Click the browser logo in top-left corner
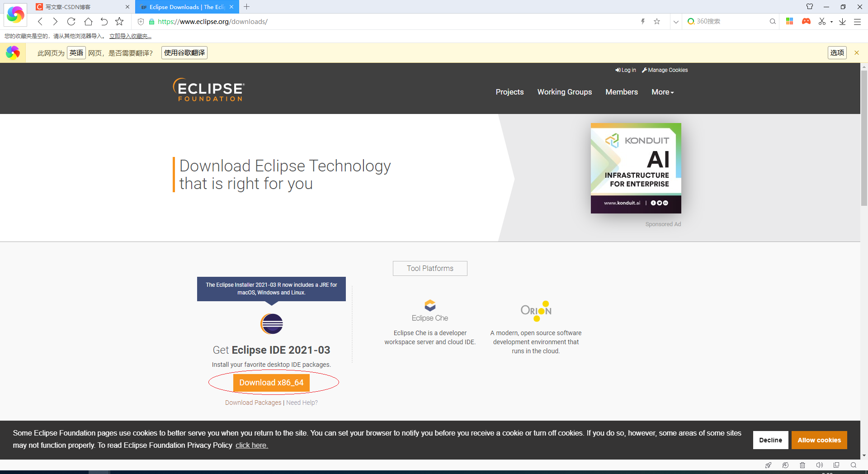This screenshot has width=868, height=474. [15, 14]
